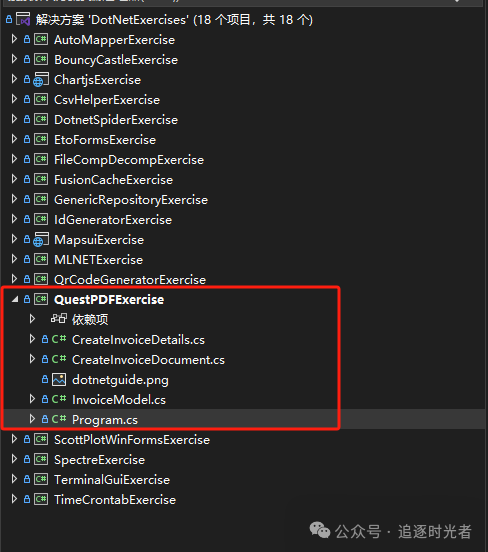Expand the CreateInvoiceDetails.cs file node

(32, 339)
